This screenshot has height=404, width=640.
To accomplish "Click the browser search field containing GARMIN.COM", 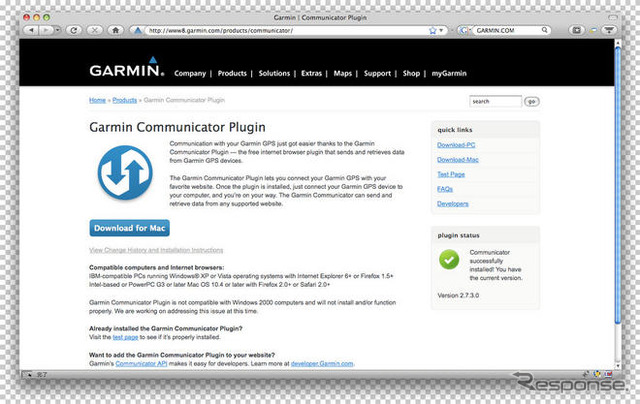I will click(507, 30).
